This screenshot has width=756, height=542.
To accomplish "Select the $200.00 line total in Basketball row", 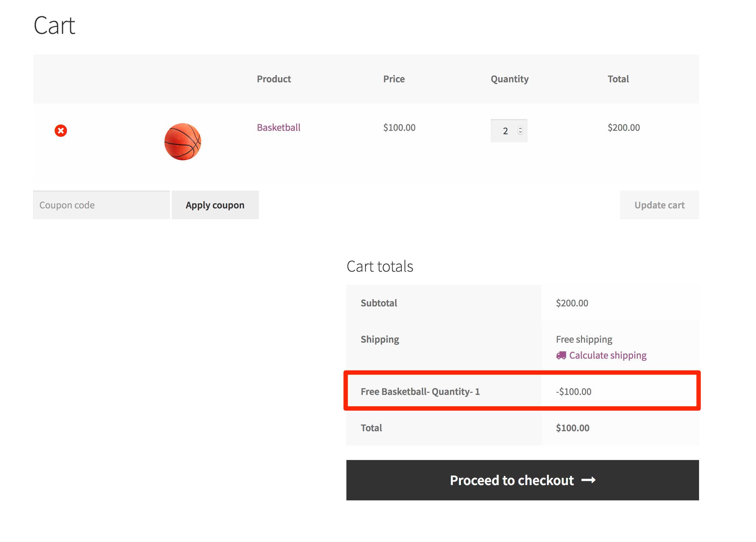I will (623, 127).
